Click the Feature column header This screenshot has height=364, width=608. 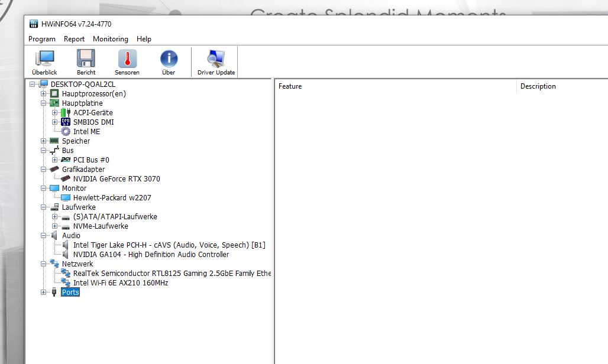396,86
